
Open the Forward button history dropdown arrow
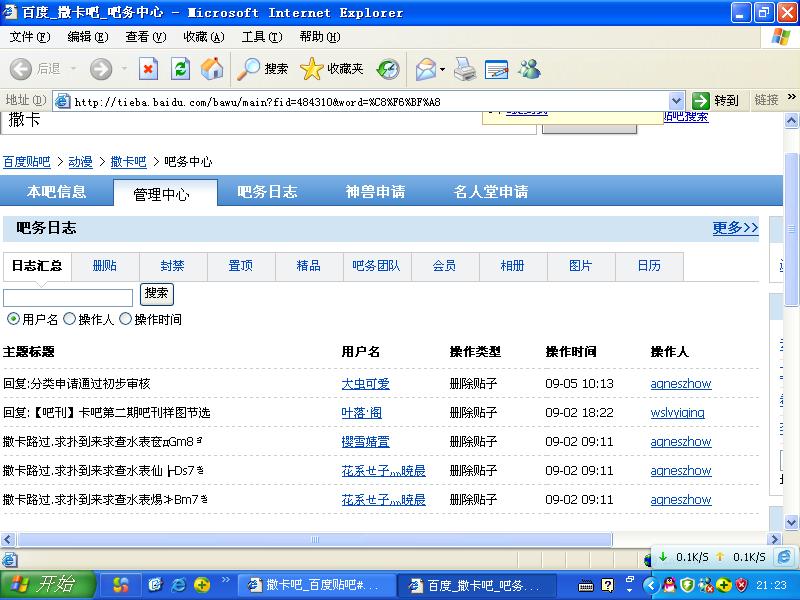click(123, 69)
